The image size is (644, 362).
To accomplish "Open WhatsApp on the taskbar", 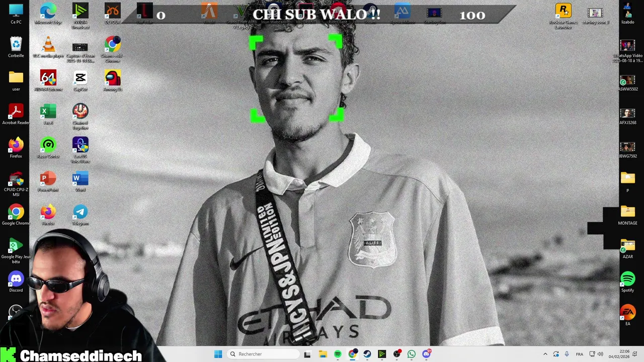I will (x=412, y=354).
